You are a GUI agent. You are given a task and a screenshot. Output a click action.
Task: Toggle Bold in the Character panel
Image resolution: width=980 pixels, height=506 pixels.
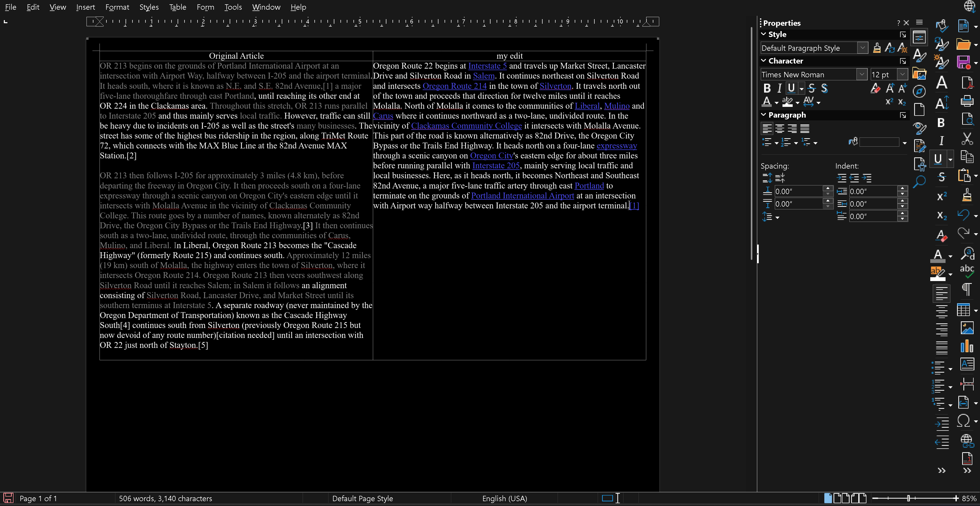(x=767, y=88)
